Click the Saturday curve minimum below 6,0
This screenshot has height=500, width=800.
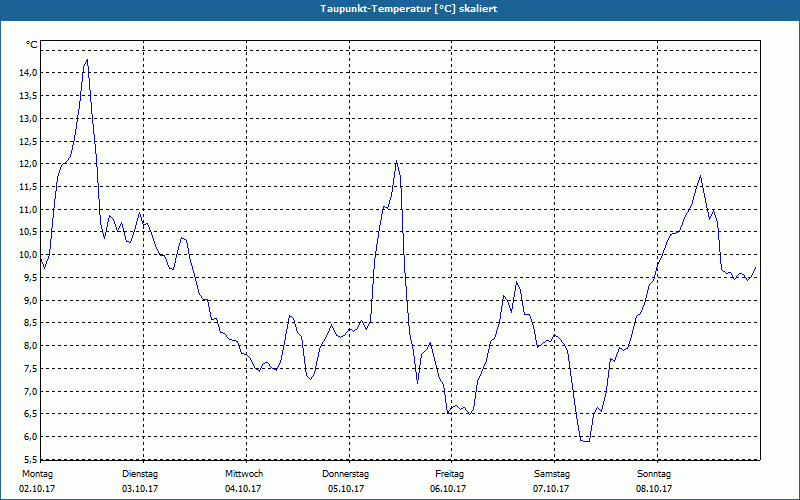pyautogui.click(x=585, y=441)
